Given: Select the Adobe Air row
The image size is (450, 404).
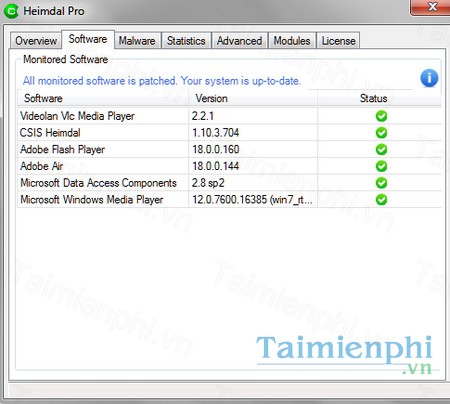Looking at the screenshot, I should pyautogui.click(x=229, y=166).
